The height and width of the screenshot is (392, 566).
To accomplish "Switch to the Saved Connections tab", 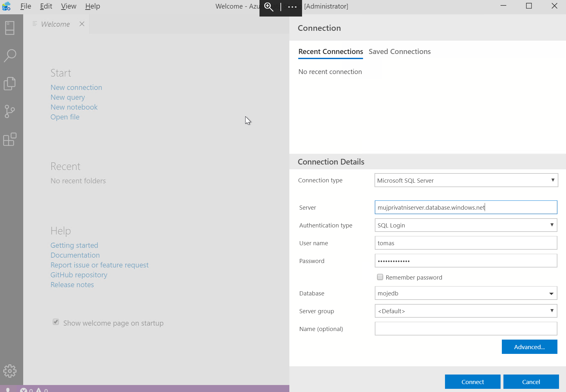I will click(x=400, y=51).
